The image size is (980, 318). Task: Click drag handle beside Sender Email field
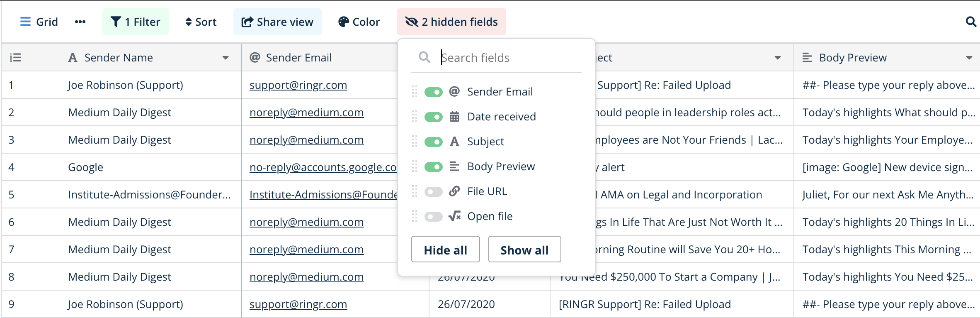click(x=414, y=92)
